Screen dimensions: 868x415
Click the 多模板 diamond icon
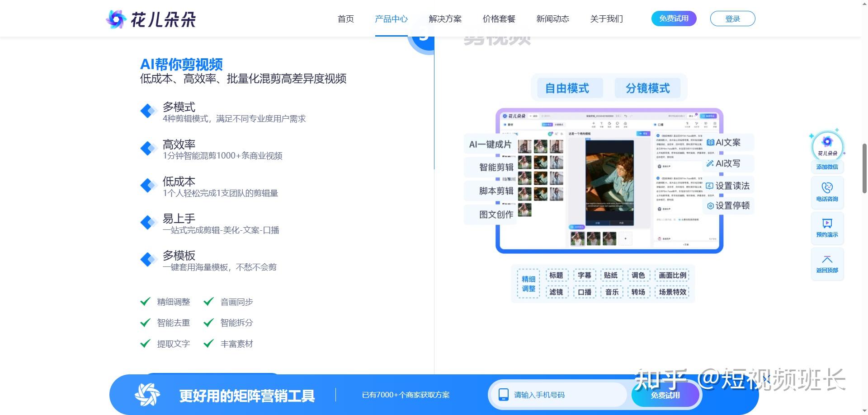[148, 259]
